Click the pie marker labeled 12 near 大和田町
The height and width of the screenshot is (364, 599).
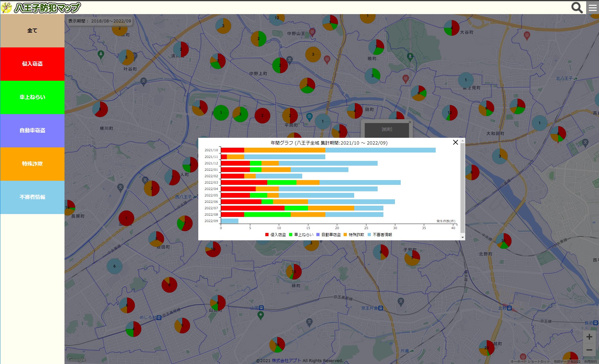449,113
